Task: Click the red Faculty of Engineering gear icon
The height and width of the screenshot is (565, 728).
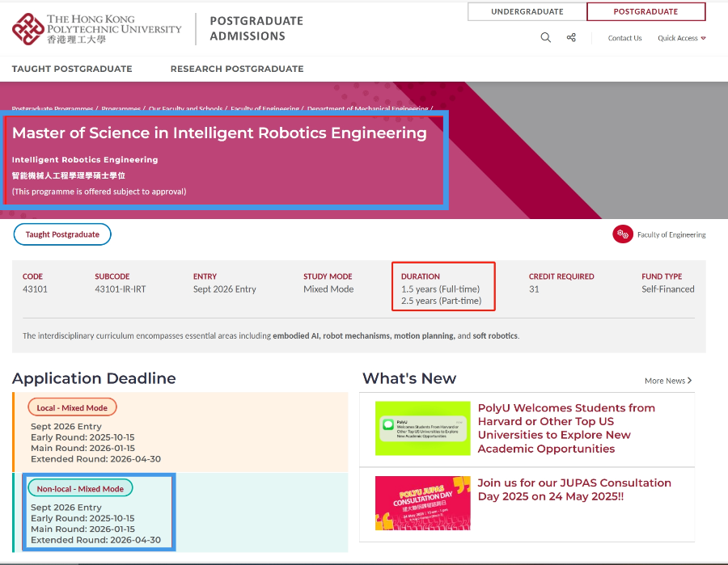Action: (623, 234)
